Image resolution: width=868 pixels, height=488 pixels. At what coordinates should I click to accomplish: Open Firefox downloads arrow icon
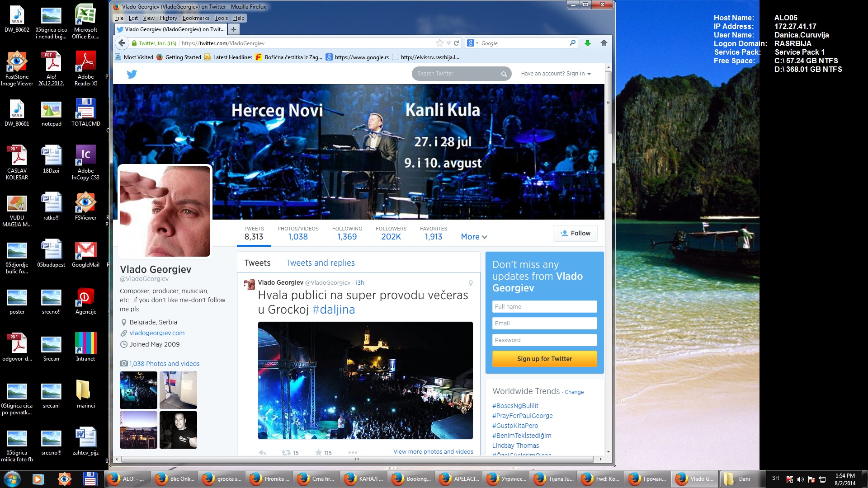coord(587,43)
